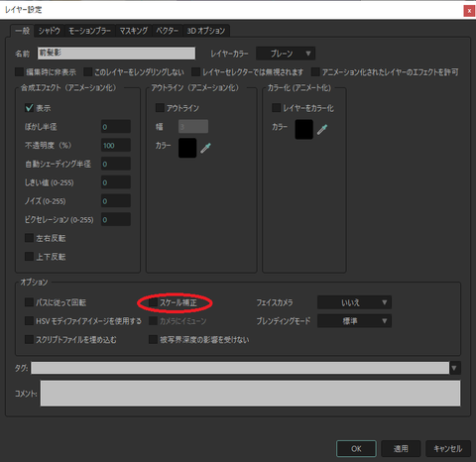
Task: Enable the 左右反転 checkbox
Action: tap(29, 238)
